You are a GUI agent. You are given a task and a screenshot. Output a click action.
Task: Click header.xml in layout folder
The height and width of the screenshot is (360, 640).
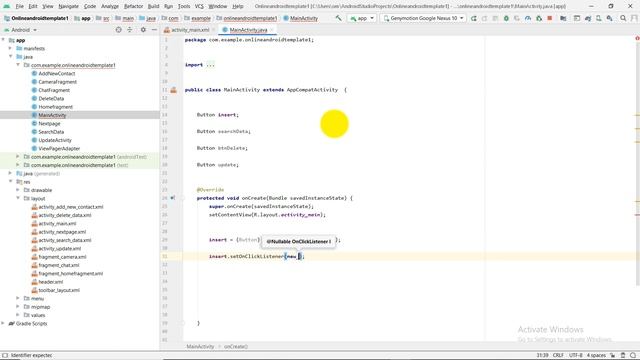coord(51,282)
